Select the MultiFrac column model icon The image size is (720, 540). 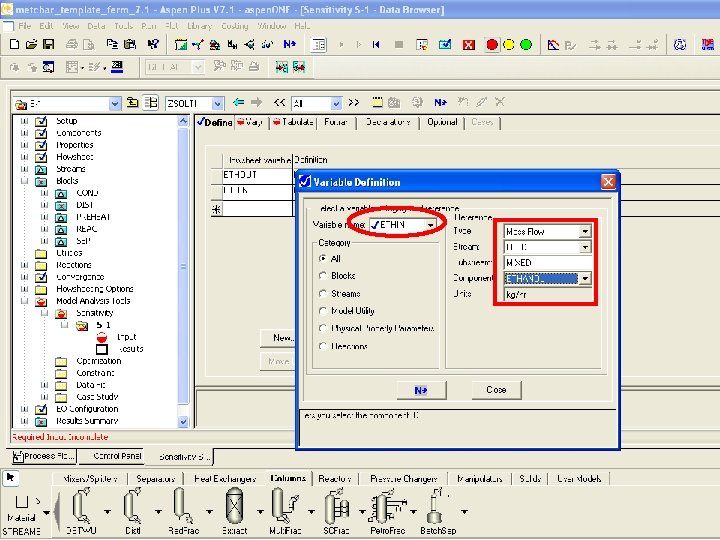click(285, 511)
